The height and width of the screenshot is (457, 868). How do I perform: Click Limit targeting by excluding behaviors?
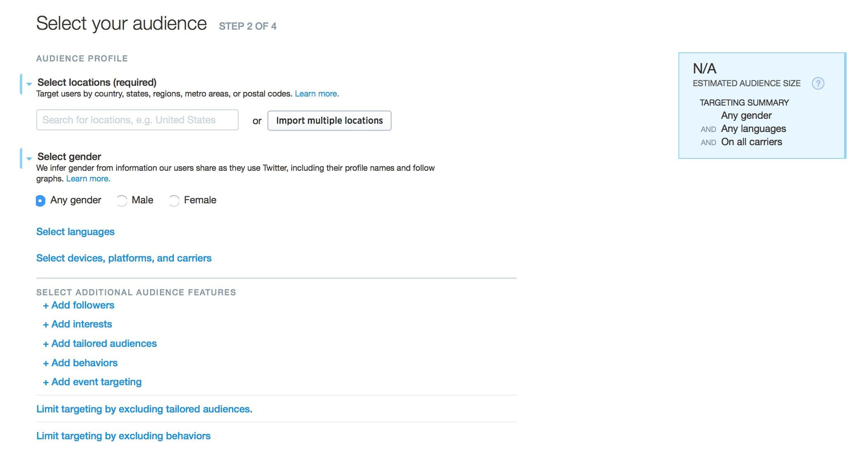point(123,436)
